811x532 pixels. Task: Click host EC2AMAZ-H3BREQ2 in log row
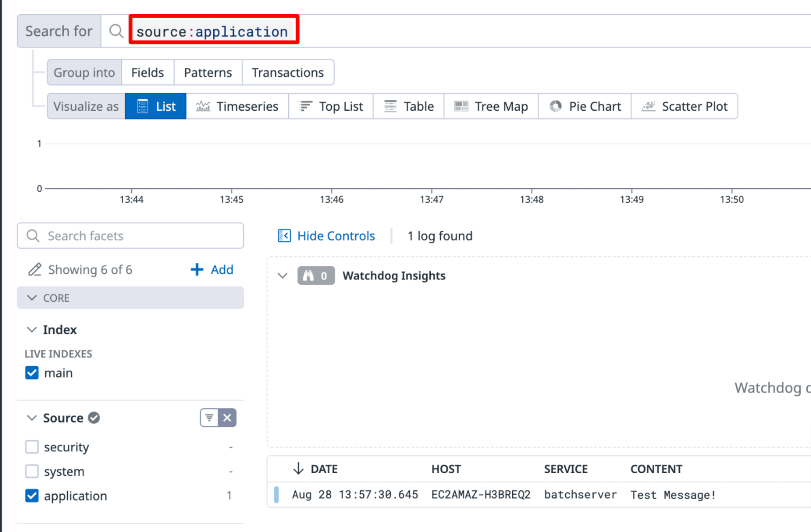click(481, 495)
